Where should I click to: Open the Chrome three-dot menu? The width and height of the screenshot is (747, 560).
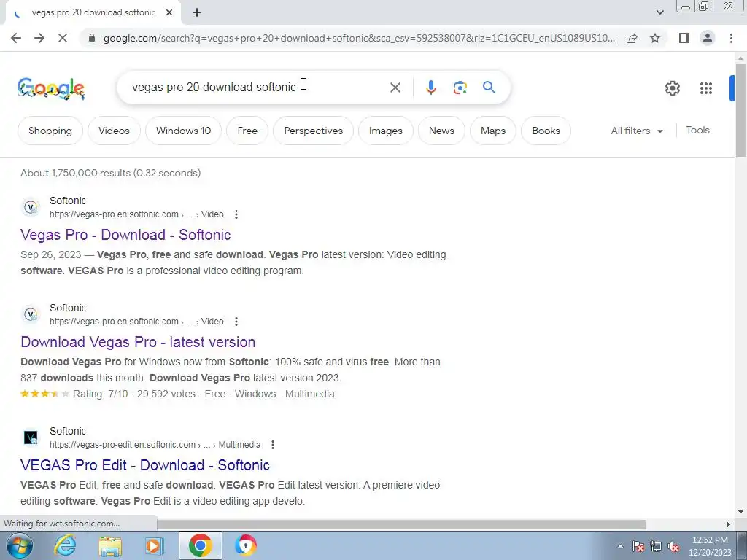pyautogui.click(x=731, y=38)
